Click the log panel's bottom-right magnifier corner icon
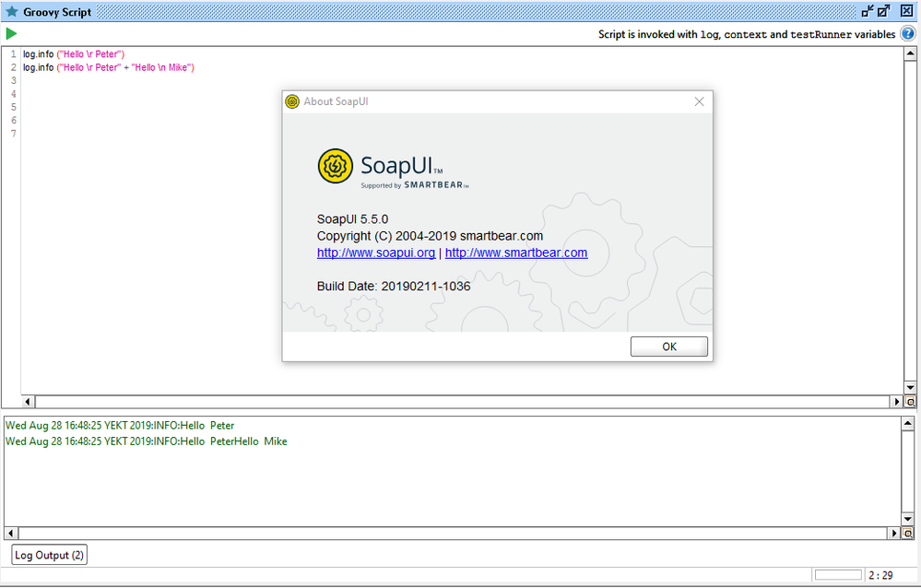The height and width of the screenshot is (588, 921). [910, 534]
